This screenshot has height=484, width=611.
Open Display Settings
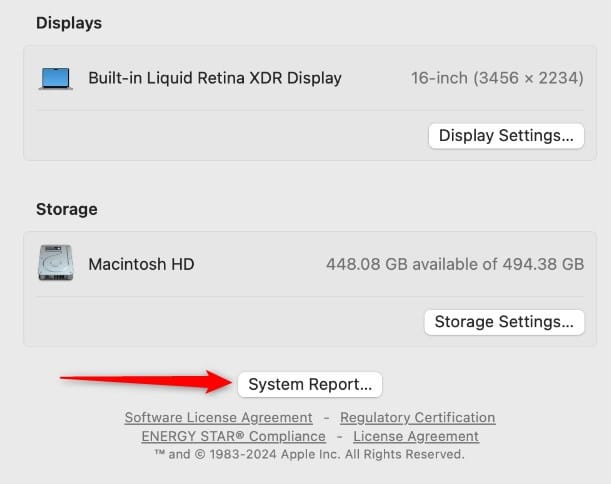[x=506, y=136]
